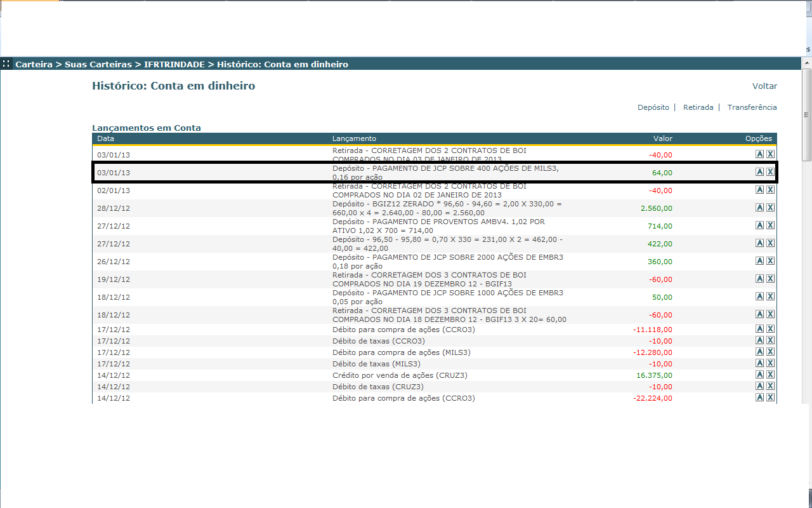The height and width of the screenshot is (508, 812).
Task: Click the page scrollbar up arrow
Action: tap(807, 63)
